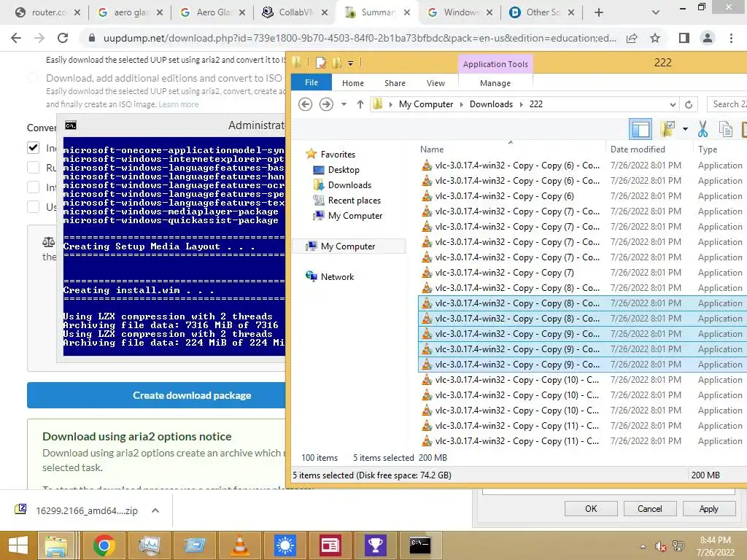Switch to the View ribbon tab
Screen dimensions: 747x560
tap(436, 83)
